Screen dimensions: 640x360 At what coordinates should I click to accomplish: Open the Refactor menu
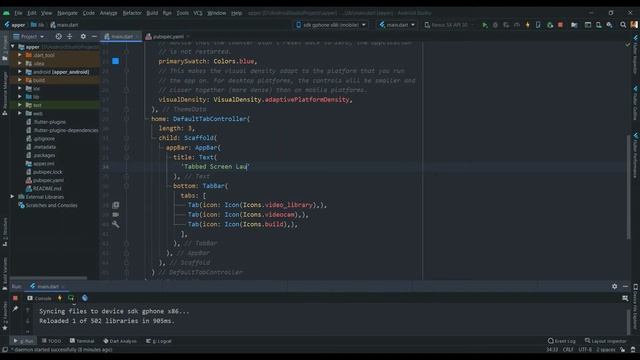tap(132, 13)
